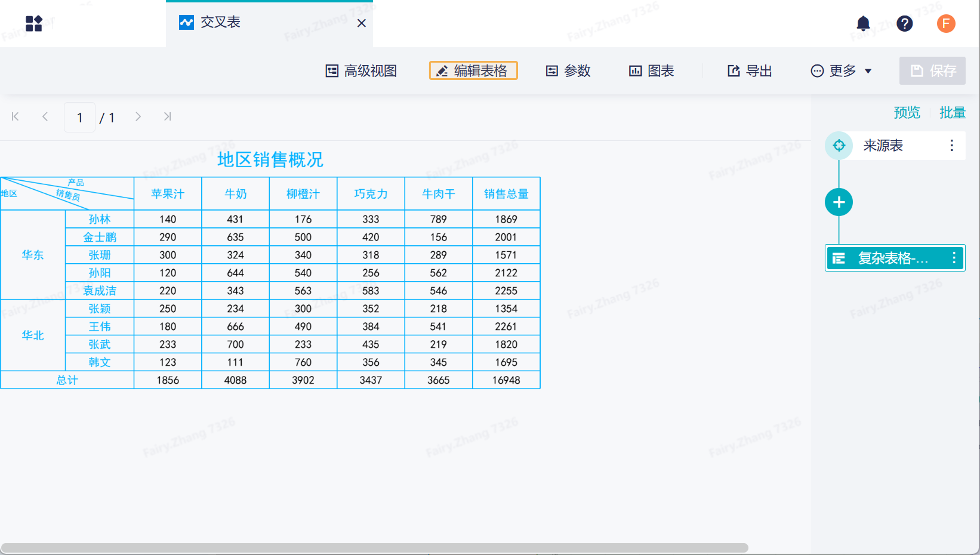
Task: Click the 张武 salesperson cell
Action: click(100, 344)
